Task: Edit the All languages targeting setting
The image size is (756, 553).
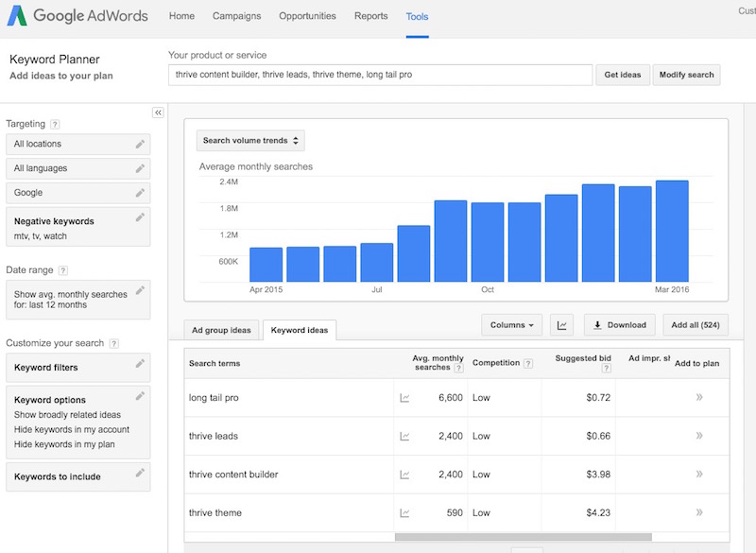Action: click(140, 168)
